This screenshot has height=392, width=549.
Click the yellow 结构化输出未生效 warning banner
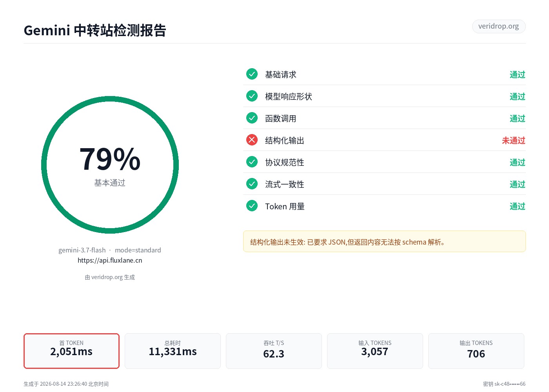pyautogui.click(x=384, y=241)
